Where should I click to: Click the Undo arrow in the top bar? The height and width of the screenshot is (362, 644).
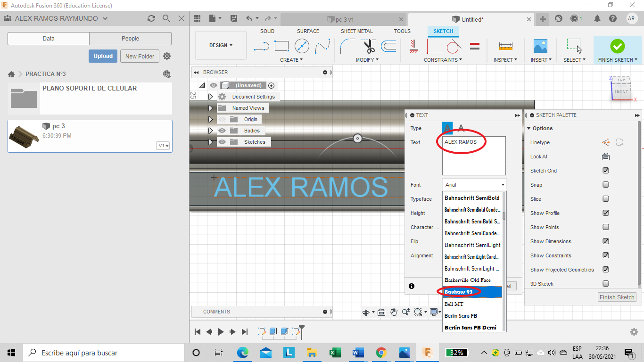click(x=249, y=18)
